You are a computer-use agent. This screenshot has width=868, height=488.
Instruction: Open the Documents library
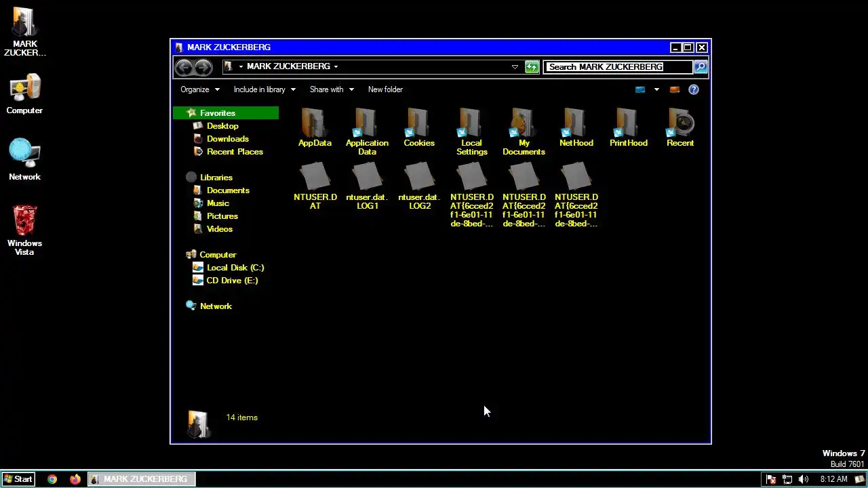(228, 190)
